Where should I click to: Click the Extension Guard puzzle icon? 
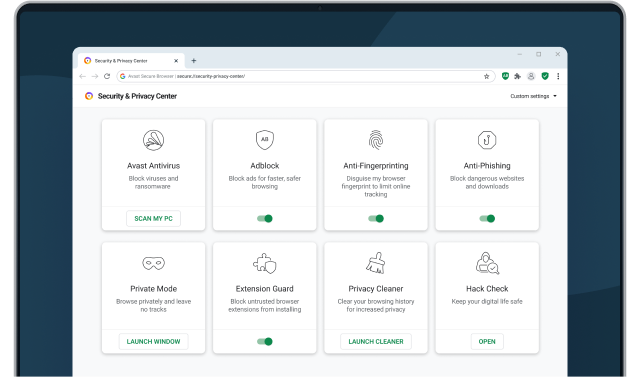[x=264, y=263]
